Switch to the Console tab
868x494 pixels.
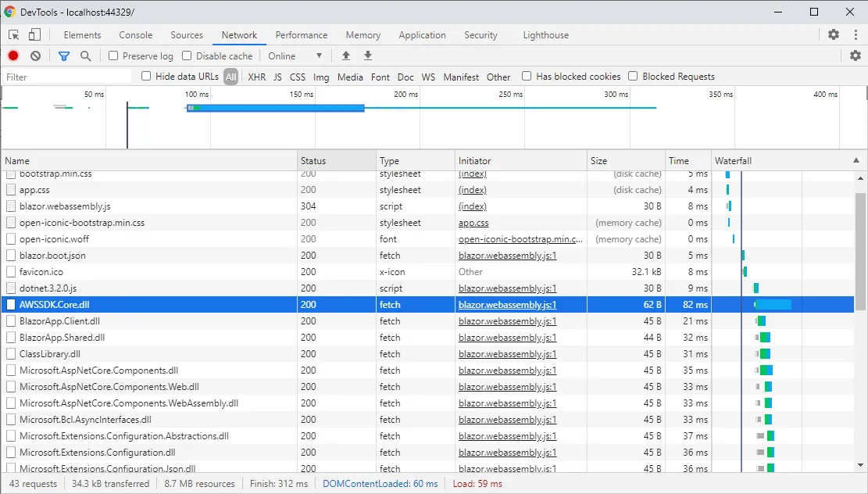(136, 35)
